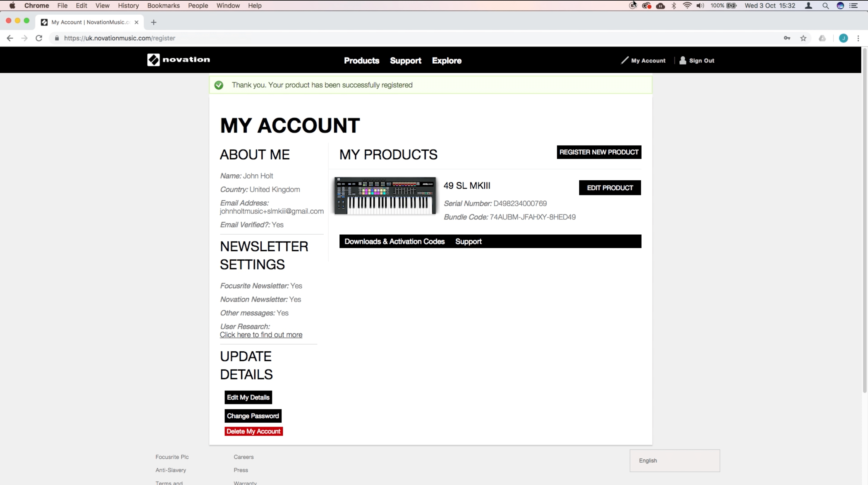Click the browser back arrow
The width and height of the screenshot is (868, 485).
tap(10, 38)
